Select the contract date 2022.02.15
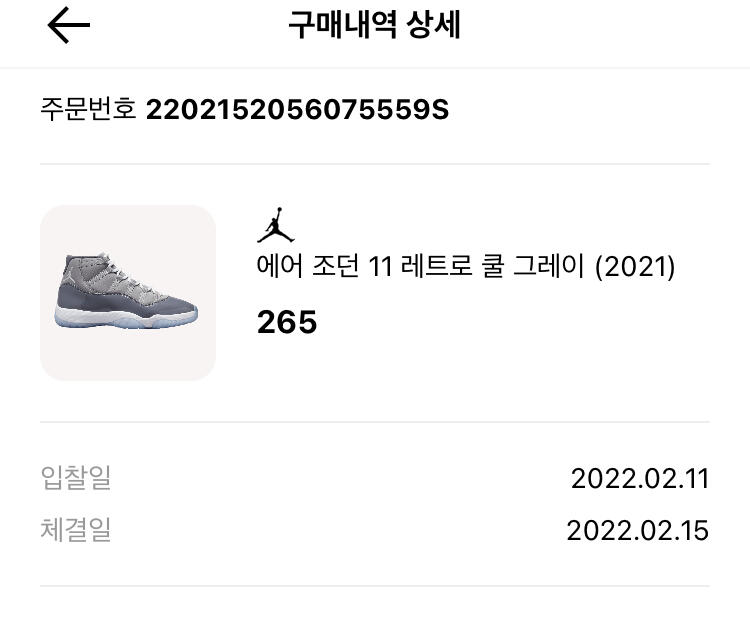Screen dimensions: 750x625 (x=637, y=529)
